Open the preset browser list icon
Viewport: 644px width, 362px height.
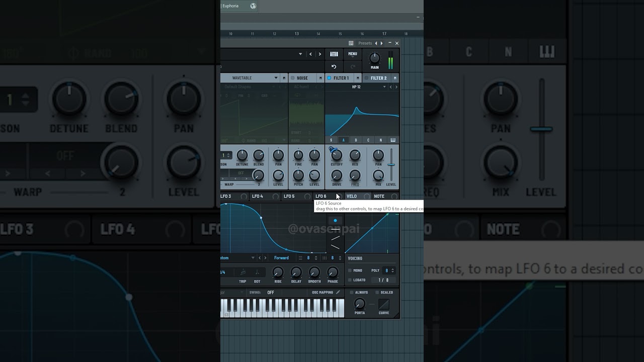tap(334, 54)
